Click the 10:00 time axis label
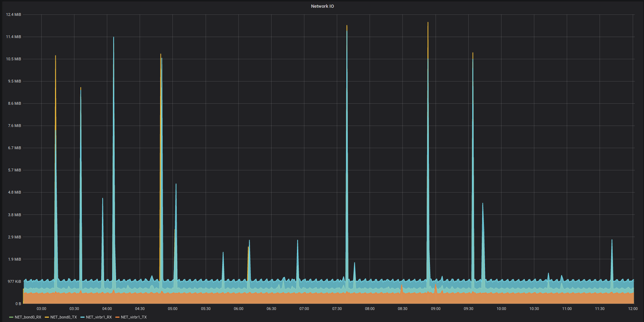The image size is (644, 322). pyautogui.click(x=501, y=309)
